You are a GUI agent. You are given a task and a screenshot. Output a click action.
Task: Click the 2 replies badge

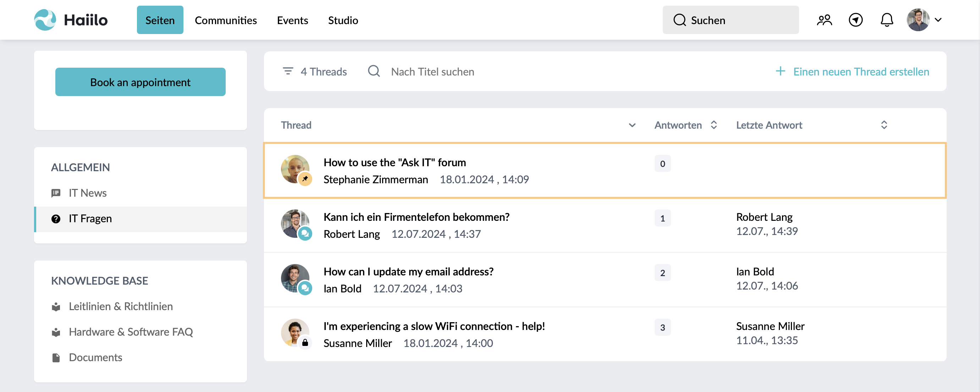pyautogui.click(x=662, y=273)
